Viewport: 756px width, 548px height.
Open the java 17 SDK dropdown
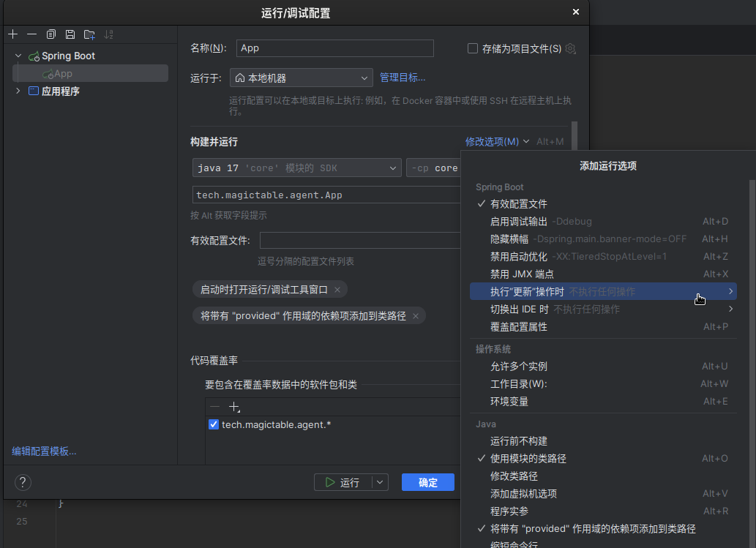[x=296, y=168]
